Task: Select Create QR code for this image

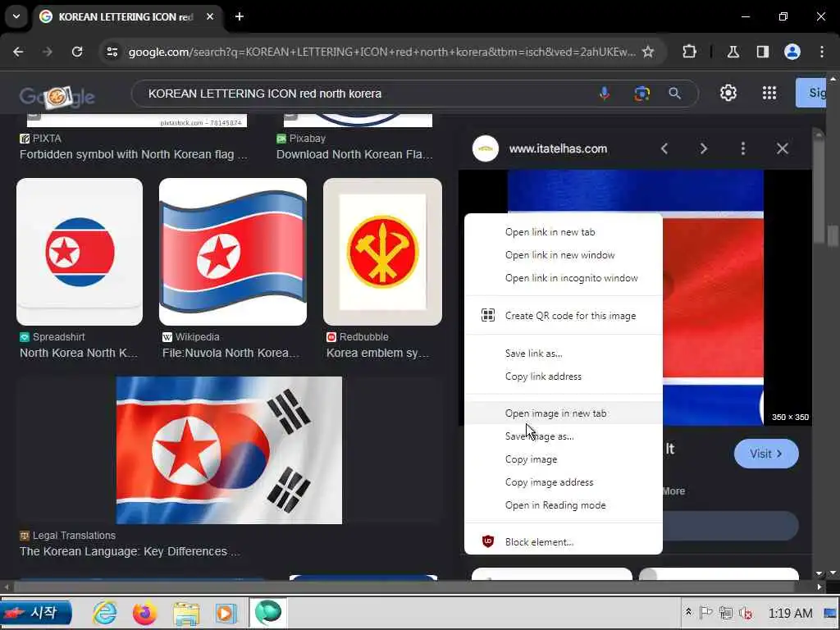Action: (564, 316)
